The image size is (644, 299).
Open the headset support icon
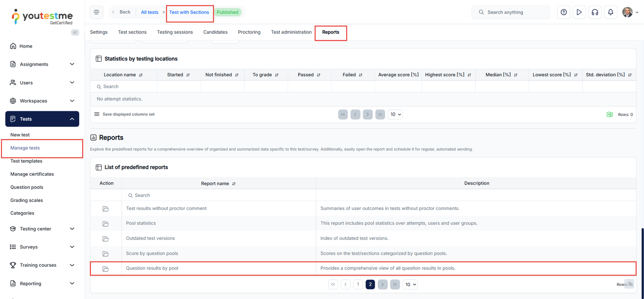tap(595, 12)
